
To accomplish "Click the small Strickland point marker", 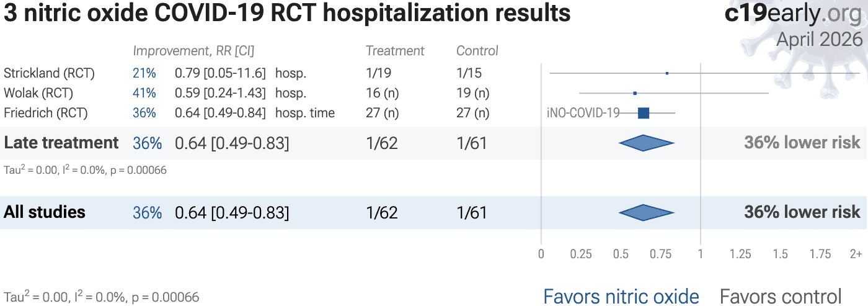I will (667, 73).
